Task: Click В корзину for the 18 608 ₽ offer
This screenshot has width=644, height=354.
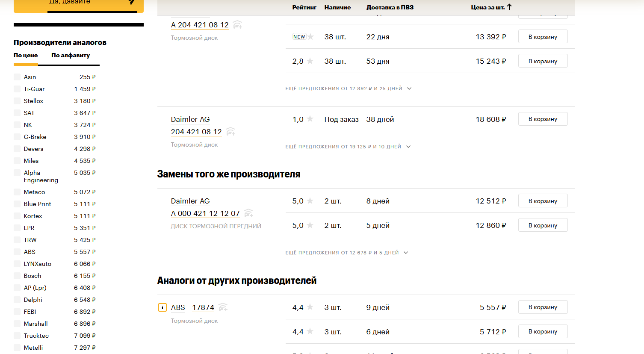Action: coord(543,119)
